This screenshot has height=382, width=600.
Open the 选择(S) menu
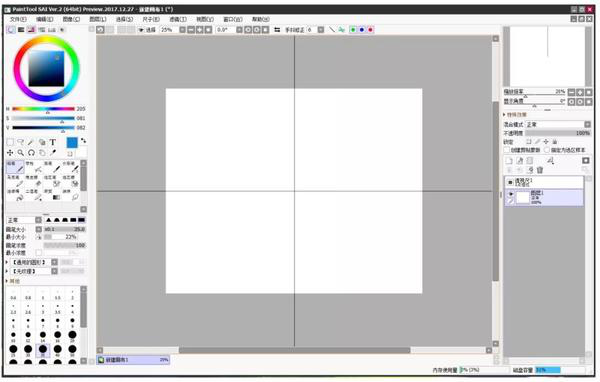pos(124,19)
